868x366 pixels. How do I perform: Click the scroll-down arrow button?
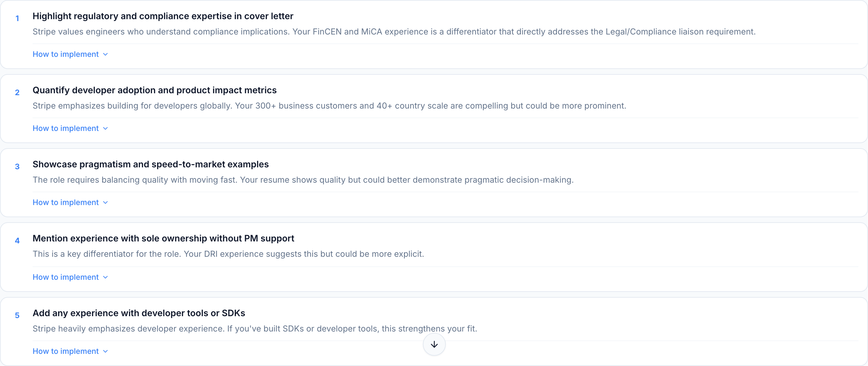click(434, 344)
